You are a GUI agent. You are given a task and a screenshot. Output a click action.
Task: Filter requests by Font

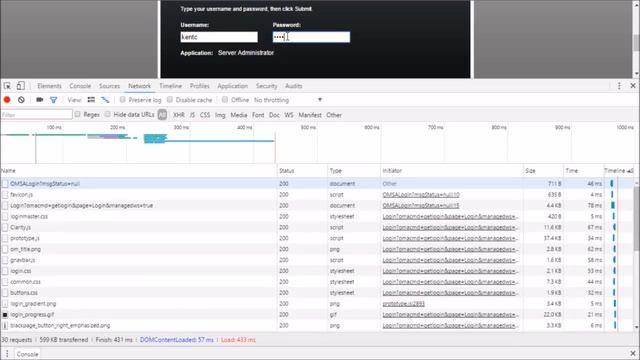[x=258, y=115]
